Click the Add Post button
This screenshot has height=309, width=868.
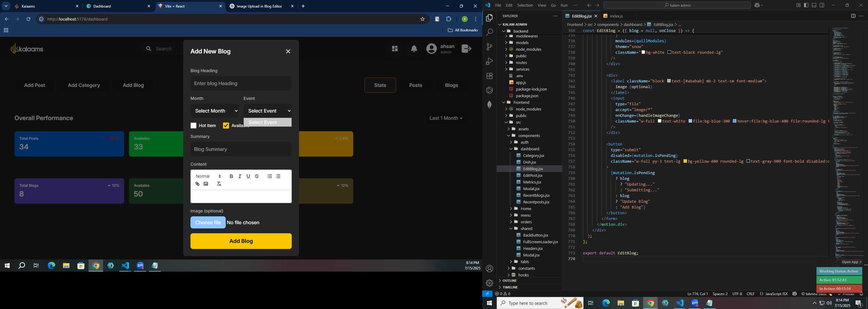click(x=34, y=85)
